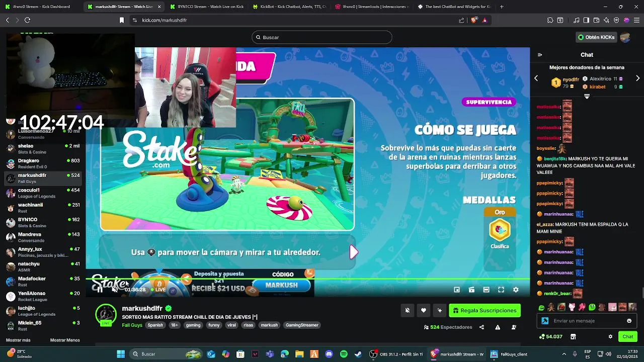
Task: Toggle theater mode in the player
Action: click(x=486, y=290)
